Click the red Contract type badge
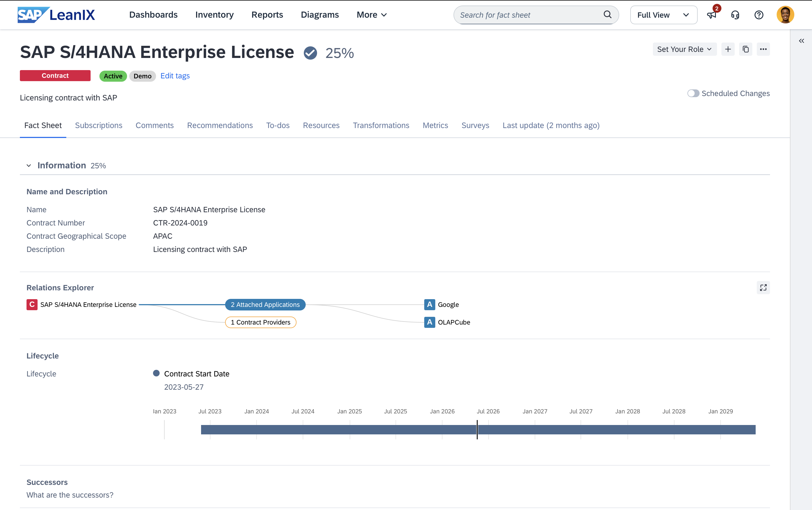This screenshot has height=510, width=812. click(55, 75)
